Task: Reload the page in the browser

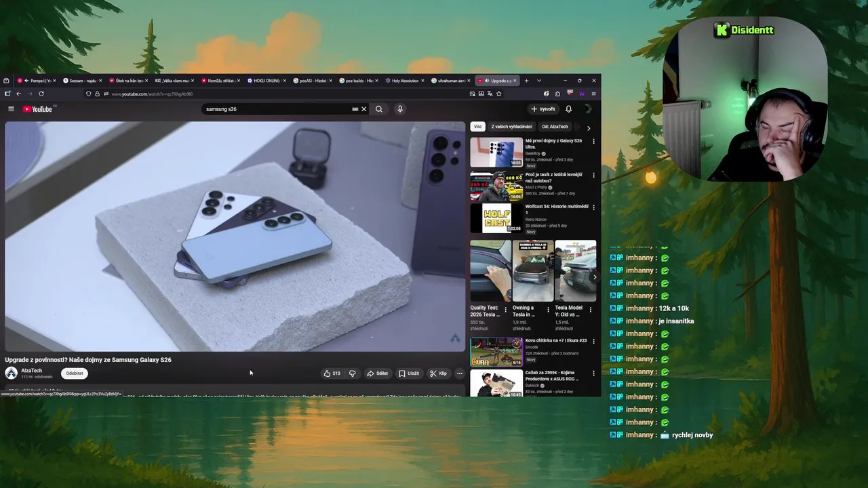Action: point(41,94)
